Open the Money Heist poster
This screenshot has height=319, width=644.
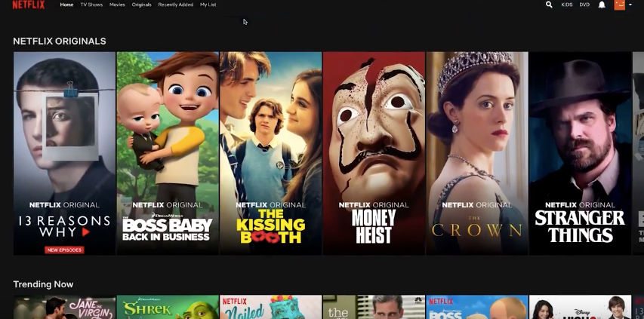(x=374, y=153)
